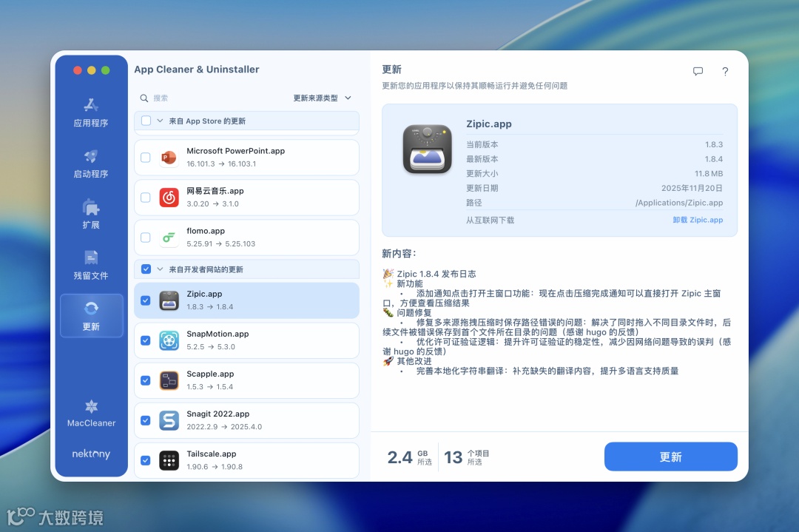The height and width of the screenshot is (532, 799).
Task: Uncheck the Tailscale.app checkbox
Action: tap(145, 461)
